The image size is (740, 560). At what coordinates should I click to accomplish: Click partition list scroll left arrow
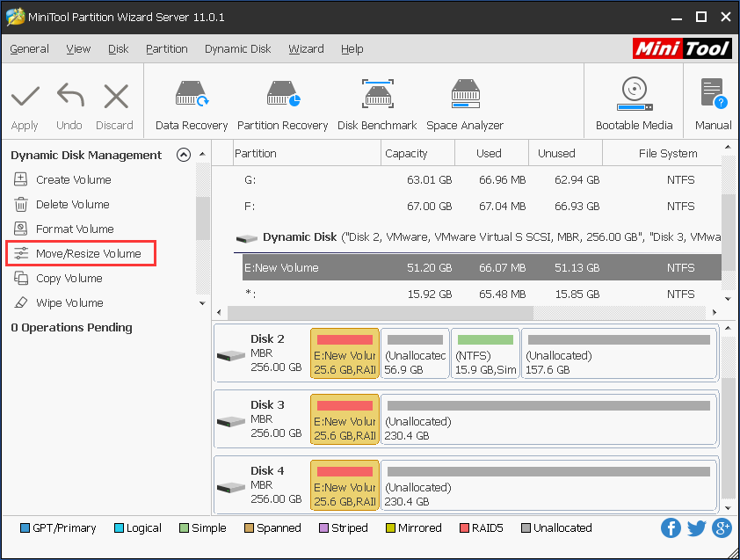219,313
